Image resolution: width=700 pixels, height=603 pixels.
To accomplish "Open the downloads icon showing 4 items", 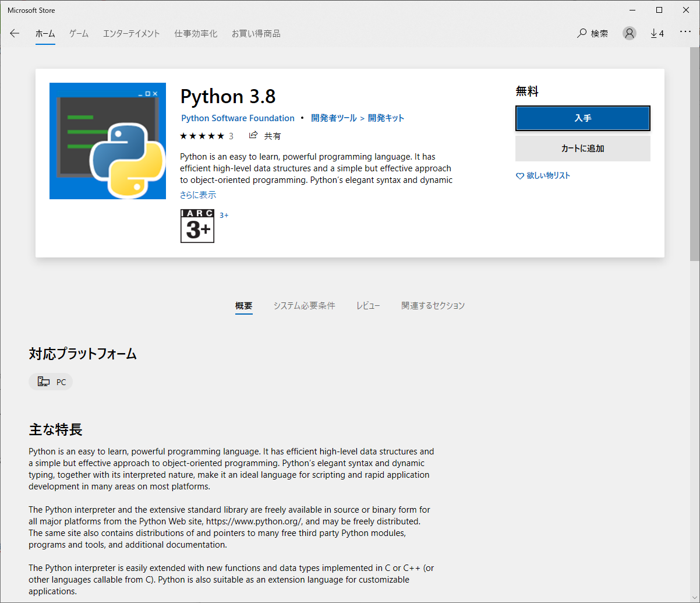I will tap(657, 33).
